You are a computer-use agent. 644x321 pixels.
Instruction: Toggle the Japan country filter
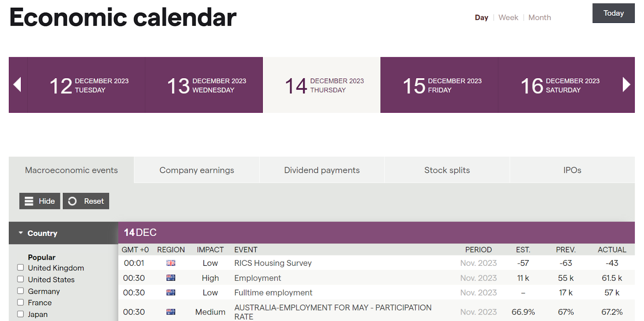coord(21,314)
